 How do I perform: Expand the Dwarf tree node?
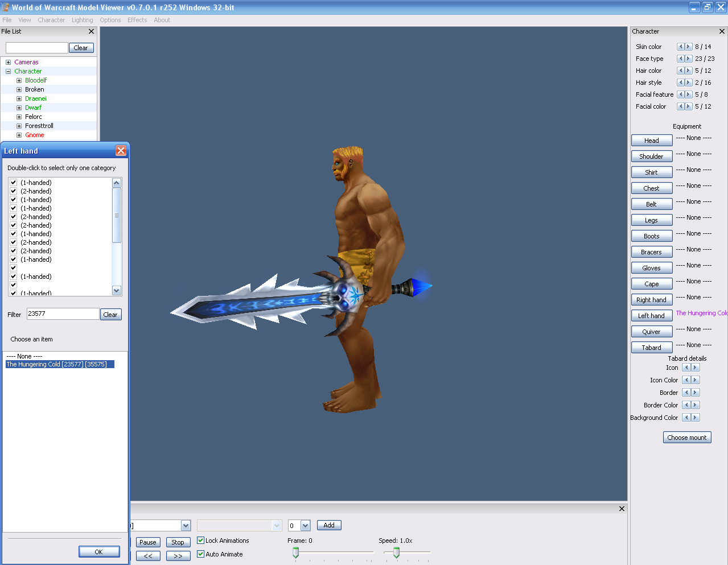[x=19, y=108]
